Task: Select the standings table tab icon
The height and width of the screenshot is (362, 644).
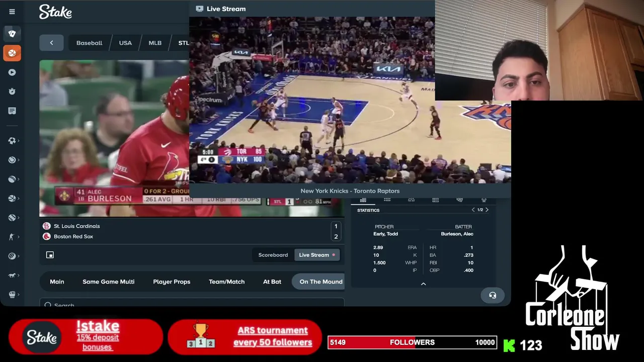Action: (x=435, y=200)
